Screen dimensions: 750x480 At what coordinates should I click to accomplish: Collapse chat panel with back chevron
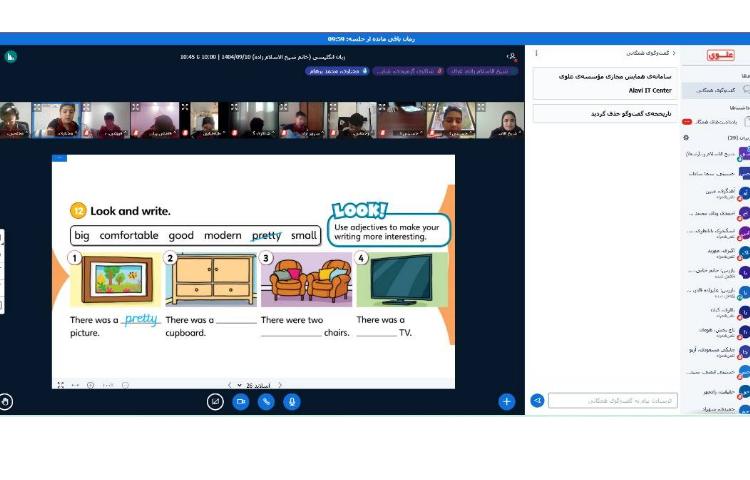(x=674, y=53)
